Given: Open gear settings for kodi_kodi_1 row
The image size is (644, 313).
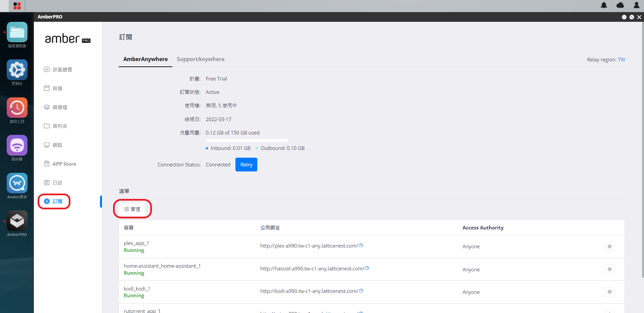Looking at the screenshot, I should [609, 292].
